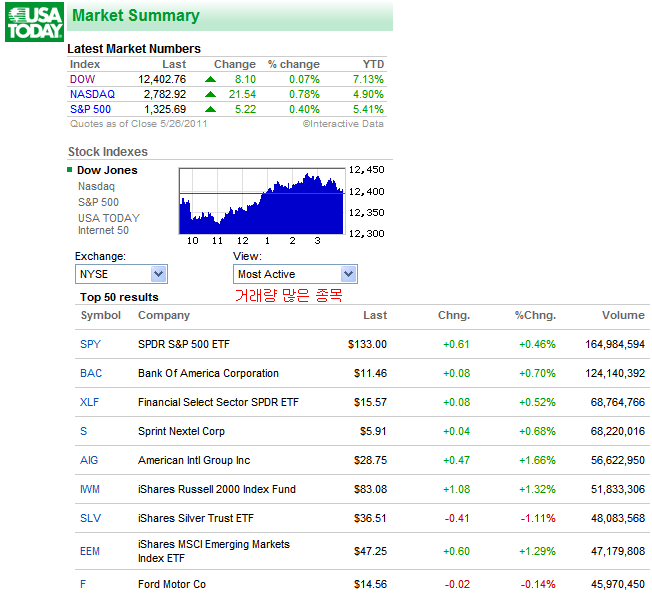The image size is (652, 596).
Task: Click iShares MSCI Emerging Markets Index ETF
Action: [214, 551]
